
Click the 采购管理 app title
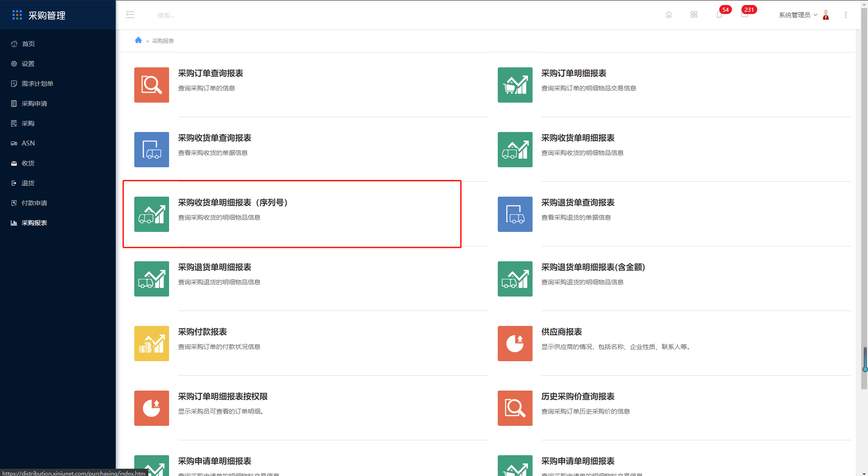tap(47, 15)
